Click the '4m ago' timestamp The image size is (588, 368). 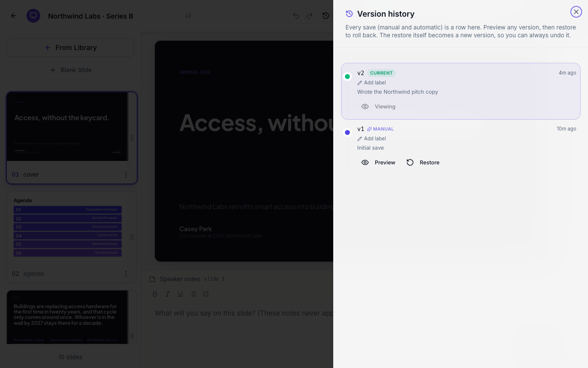(567, 73)
